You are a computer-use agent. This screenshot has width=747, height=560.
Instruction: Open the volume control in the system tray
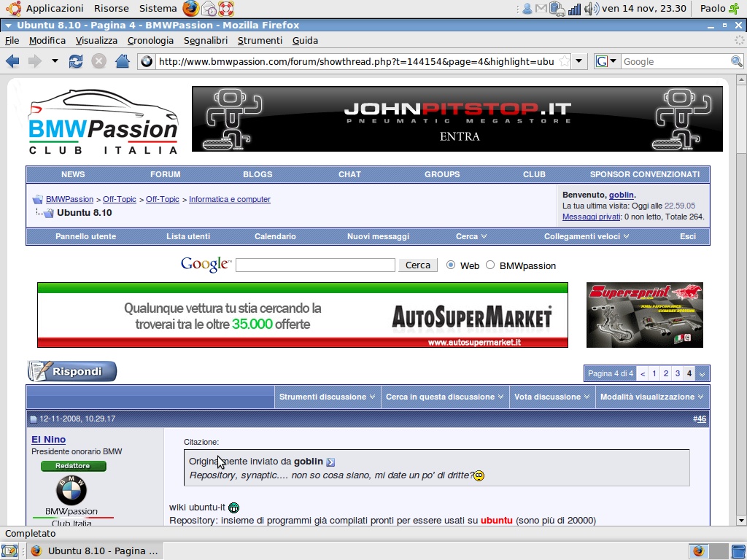pos(591,9)
